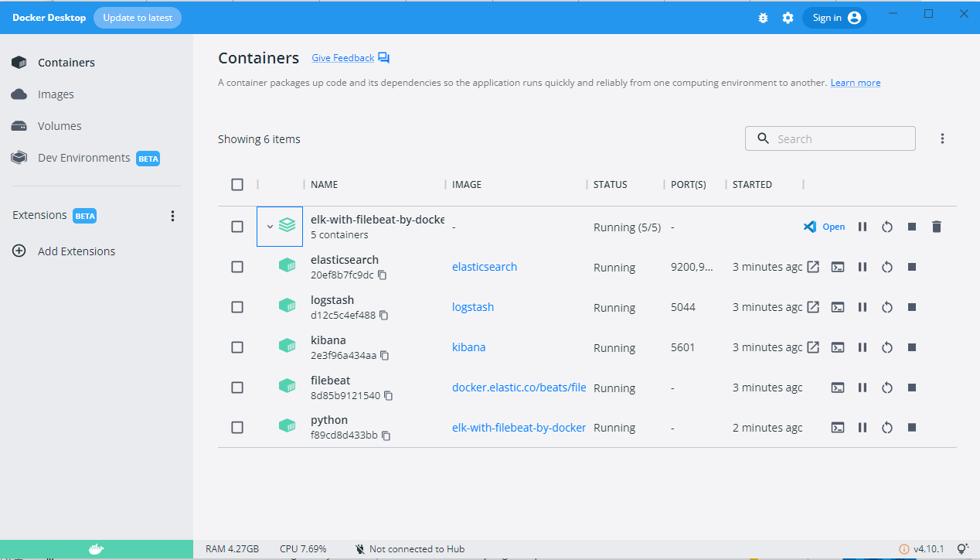Open terminal for kibana container
Image resolution: width=980 pixels, height=560 pixels.
838,347
